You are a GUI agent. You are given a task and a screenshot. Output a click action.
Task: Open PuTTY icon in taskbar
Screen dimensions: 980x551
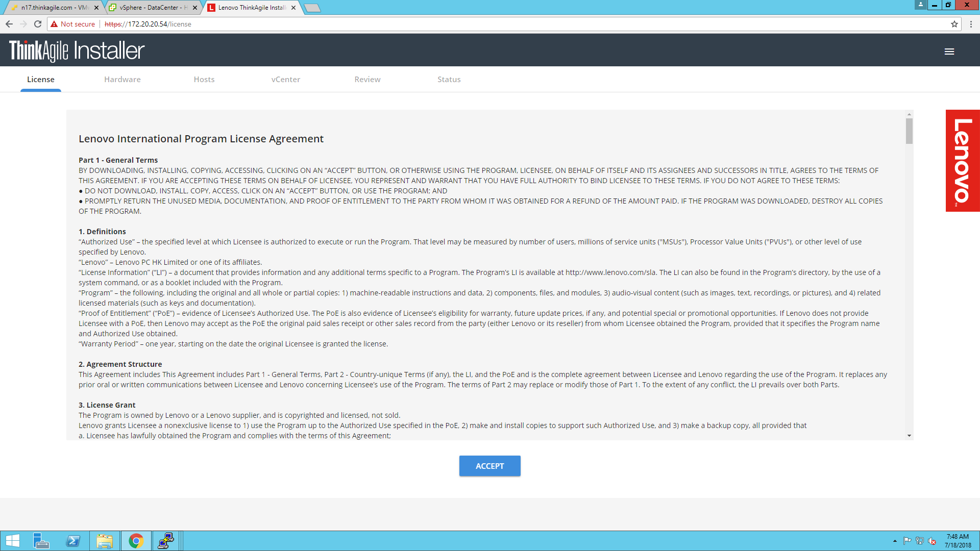point(166,541)
